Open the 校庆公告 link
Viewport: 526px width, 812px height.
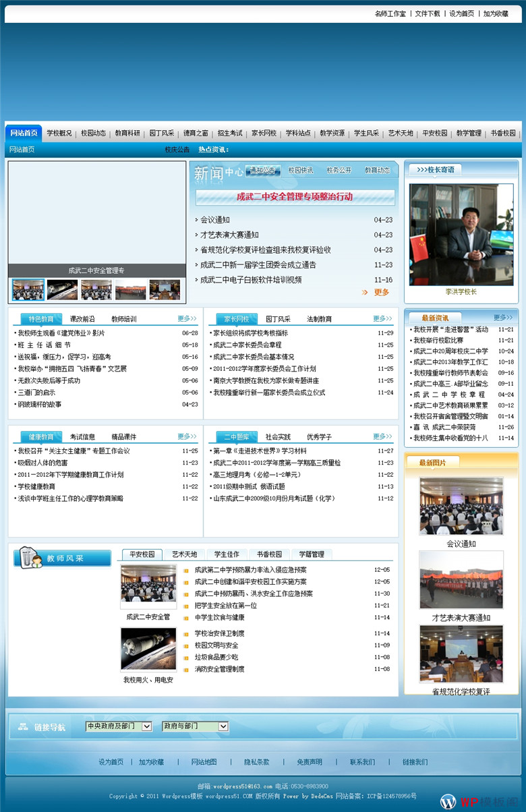pos(177,150)
